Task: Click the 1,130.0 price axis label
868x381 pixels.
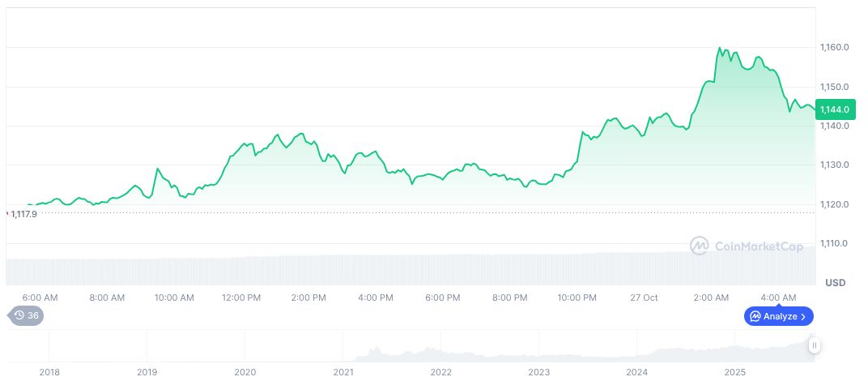Action: coord(834,165)
